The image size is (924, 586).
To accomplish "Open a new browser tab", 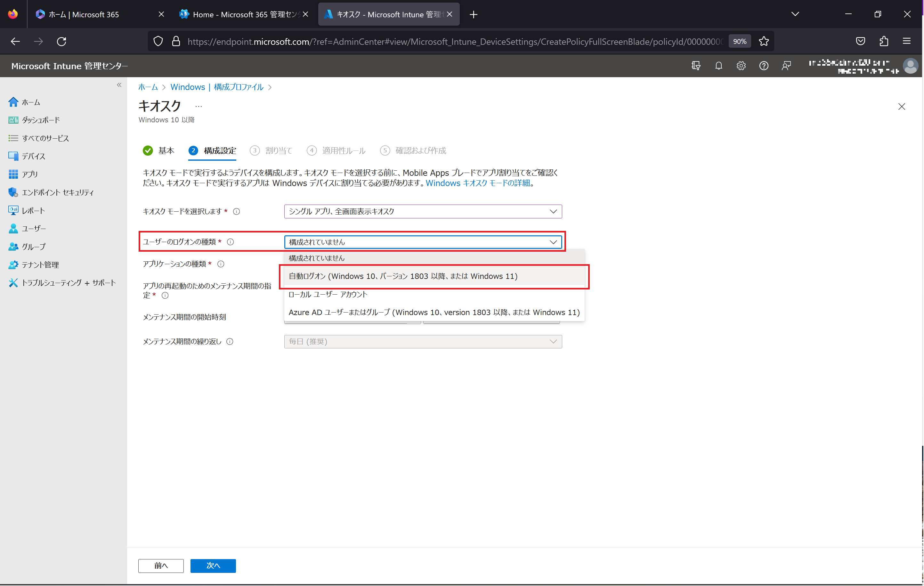I will (x=474, y=14).
